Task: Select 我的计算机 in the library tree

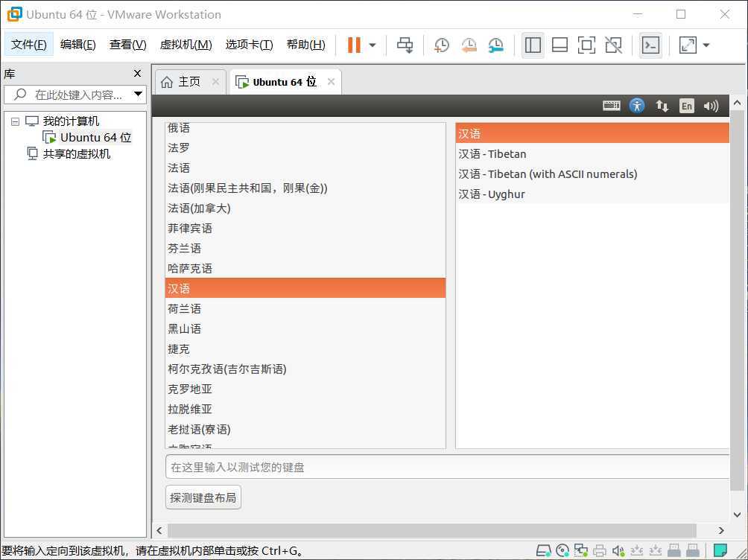Action: click(x=71, y=121)
